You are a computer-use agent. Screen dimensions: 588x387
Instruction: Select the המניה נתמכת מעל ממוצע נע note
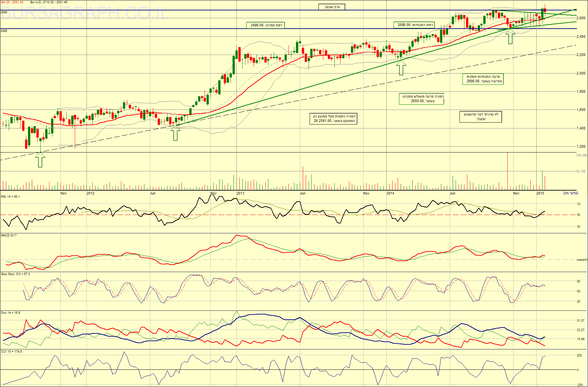[333, 118]
